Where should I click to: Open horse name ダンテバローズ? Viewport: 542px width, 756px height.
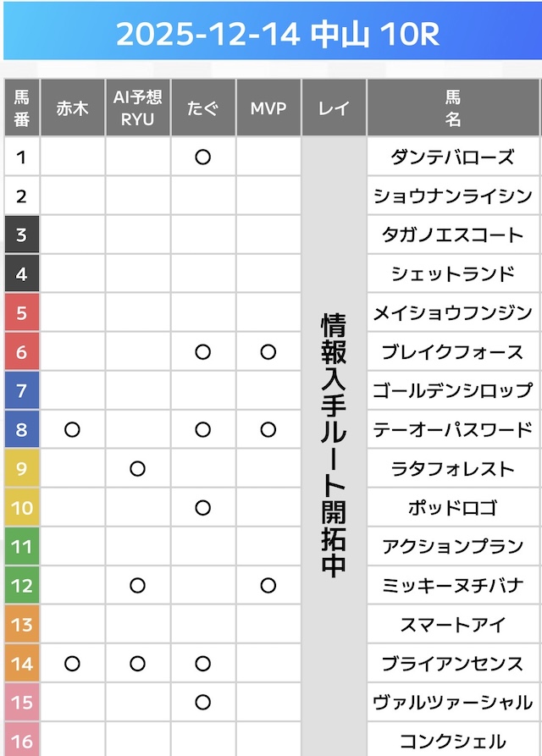tap(452, 157)
